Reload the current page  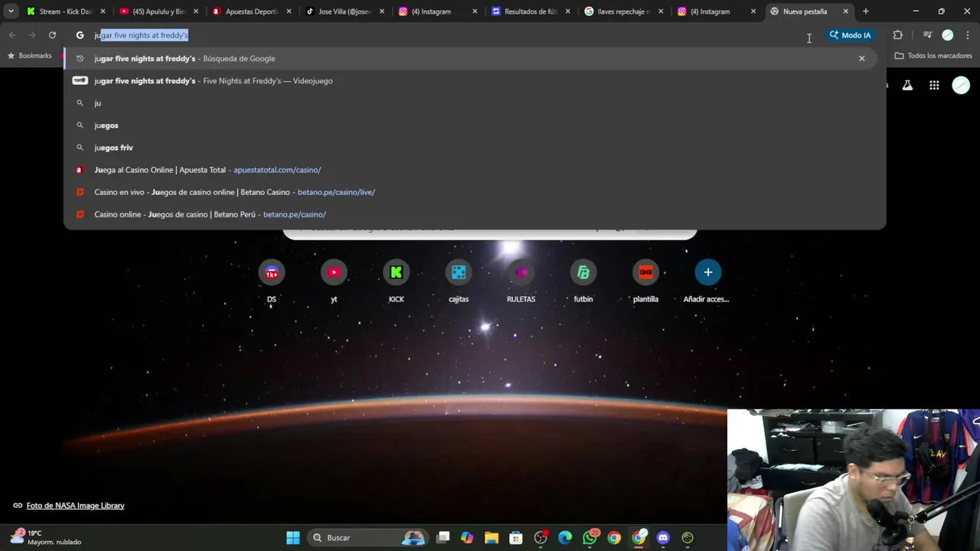pos(52,35)
